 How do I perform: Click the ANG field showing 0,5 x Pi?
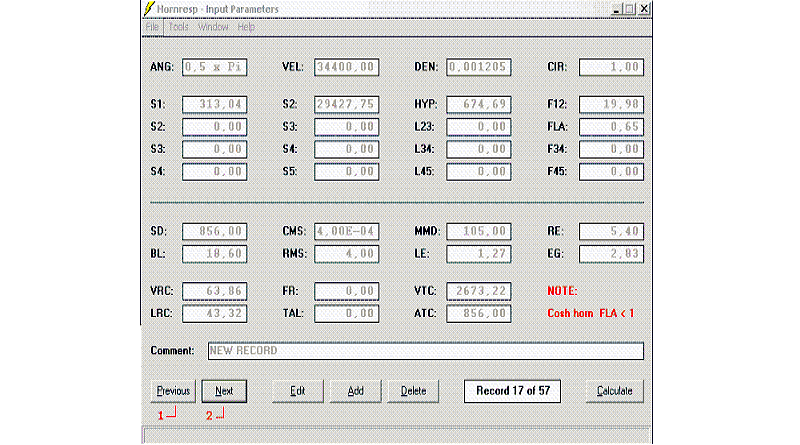[x=215, y=67]
